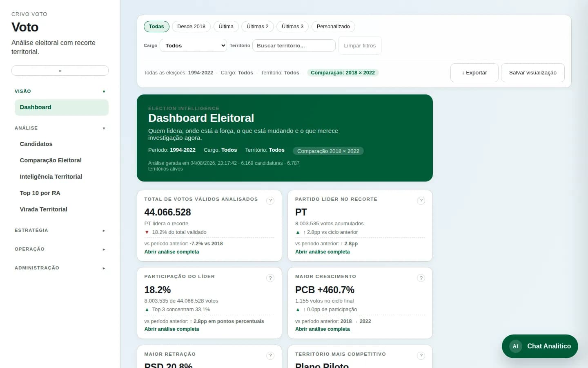
Task: Abrir análise completa in Total de Votos card
Action: 171,252
